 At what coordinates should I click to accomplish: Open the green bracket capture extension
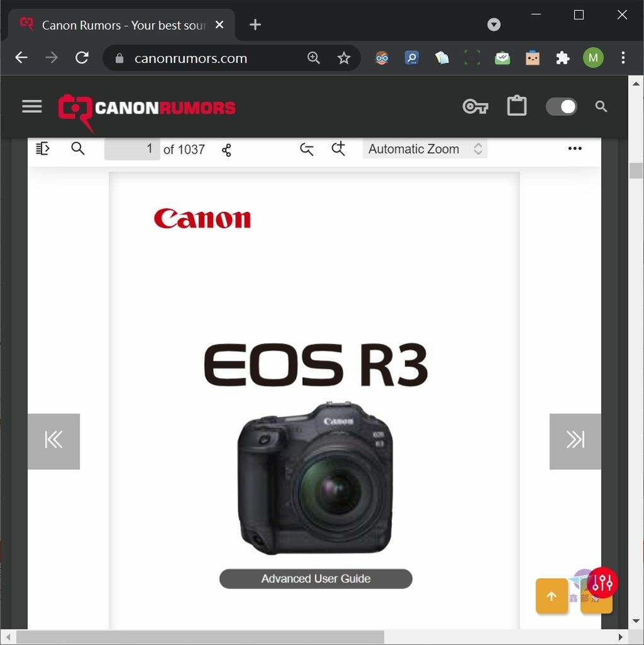click(x=472, y=58)
